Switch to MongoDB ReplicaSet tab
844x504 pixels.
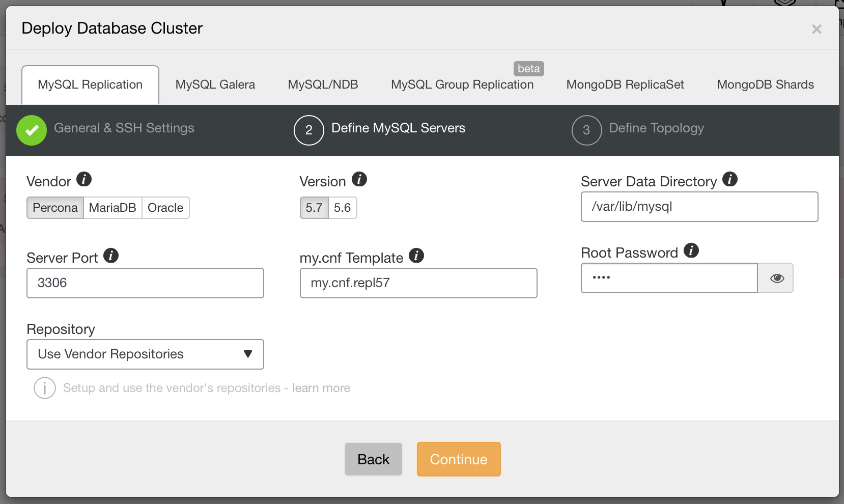[x=625, y=85]
